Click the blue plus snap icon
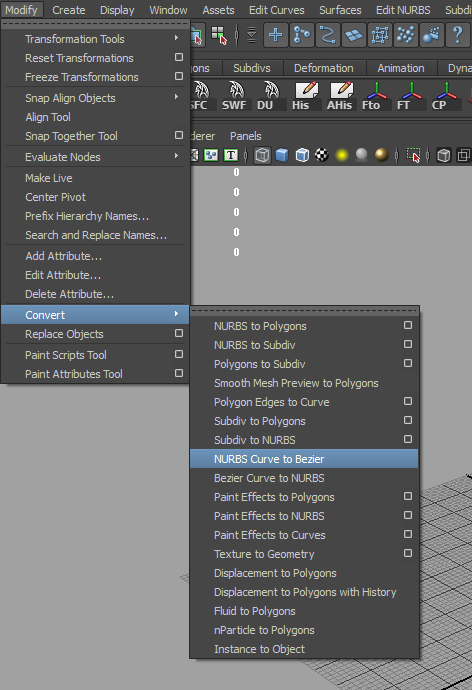 tap(275, 35)
